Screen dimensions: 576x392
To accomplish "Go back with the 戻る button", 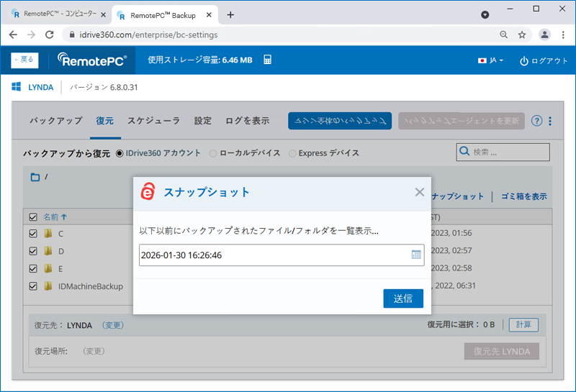I will (x=24, y=60).
